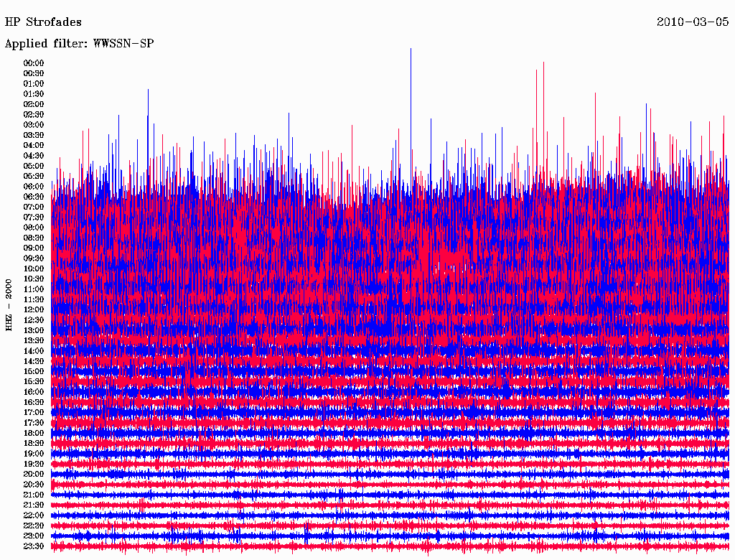Select the 04:30 time label

[x=34, y=156]
